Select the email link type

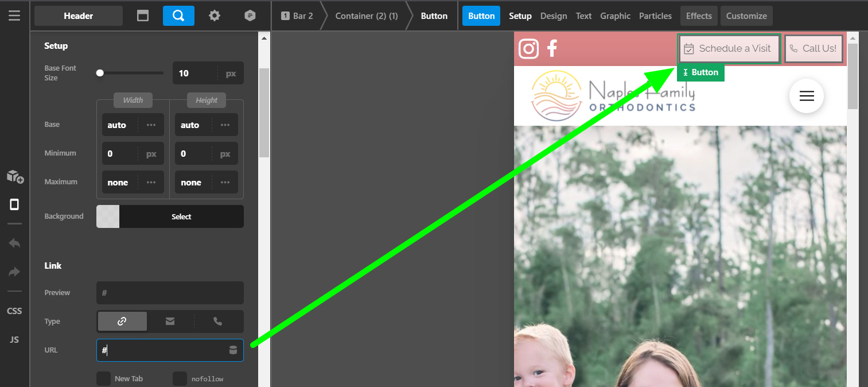(x=170, y=322)
